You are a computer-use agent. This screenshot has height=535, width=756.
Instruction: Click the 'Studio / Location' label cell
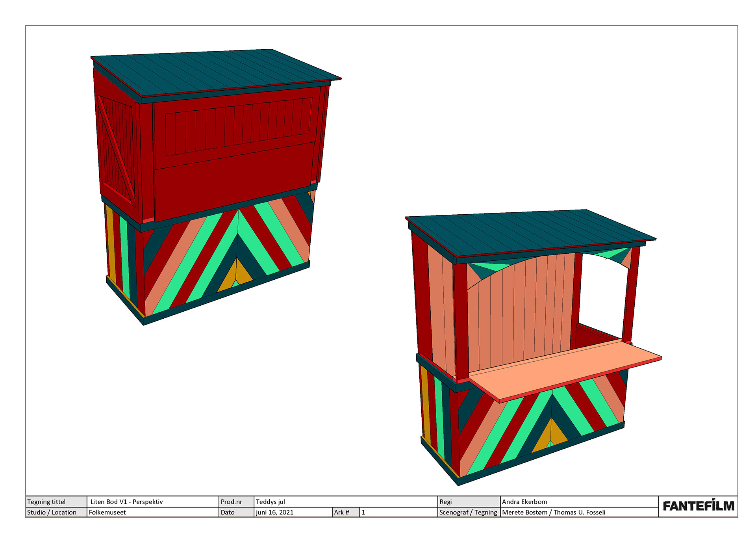click(52, 512)
